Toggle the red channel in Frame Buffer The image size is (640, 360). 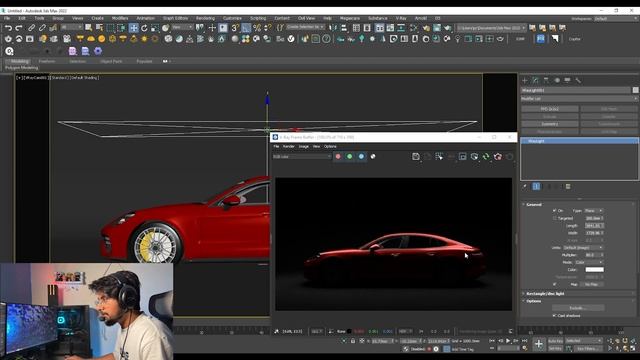pos(338,156)
